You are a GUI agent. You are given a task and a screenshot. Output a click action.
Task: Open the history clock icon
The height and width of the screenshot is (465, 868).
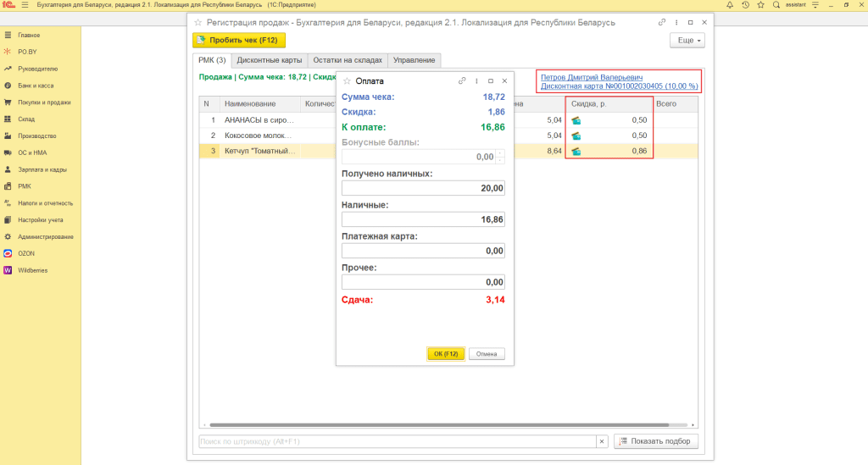[x=744, y=5]
